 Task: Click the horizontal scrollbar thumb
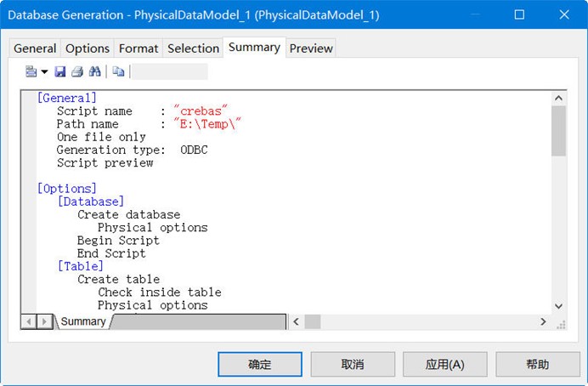click(x=313, y=321)
